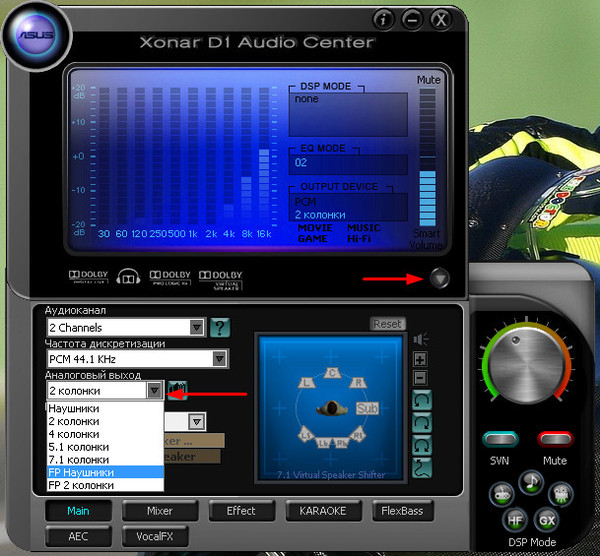Screen dimensions: 600x556
Task: Click the help question mark icon
Action: pos(219,327)
